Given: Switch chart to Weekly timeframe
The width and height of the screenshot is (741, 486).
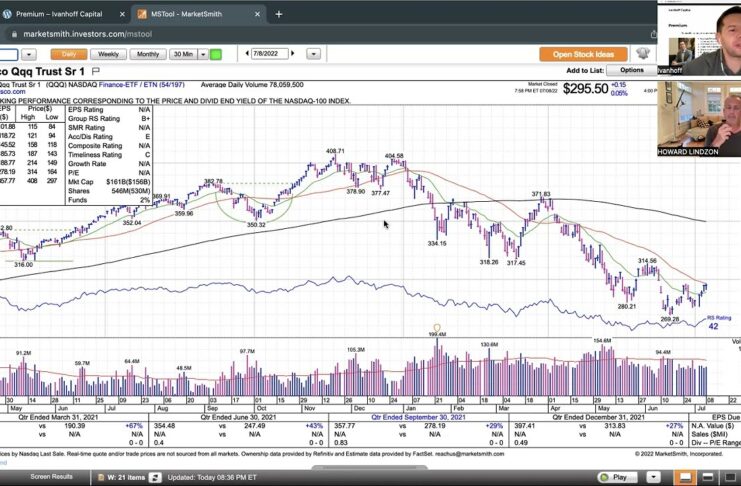Looking at the screenshot, I should click(x=108, y=54).
